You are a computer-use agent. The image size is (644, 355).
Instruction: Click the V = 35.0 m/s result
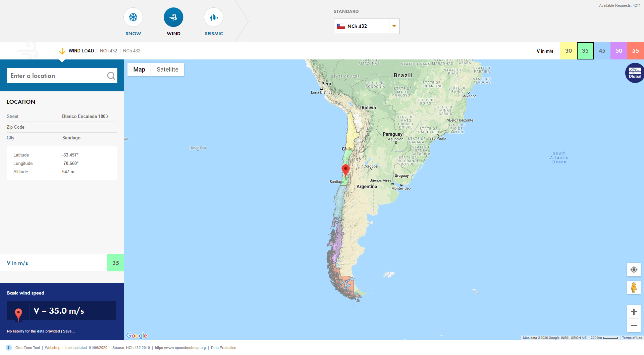(59, 311)
